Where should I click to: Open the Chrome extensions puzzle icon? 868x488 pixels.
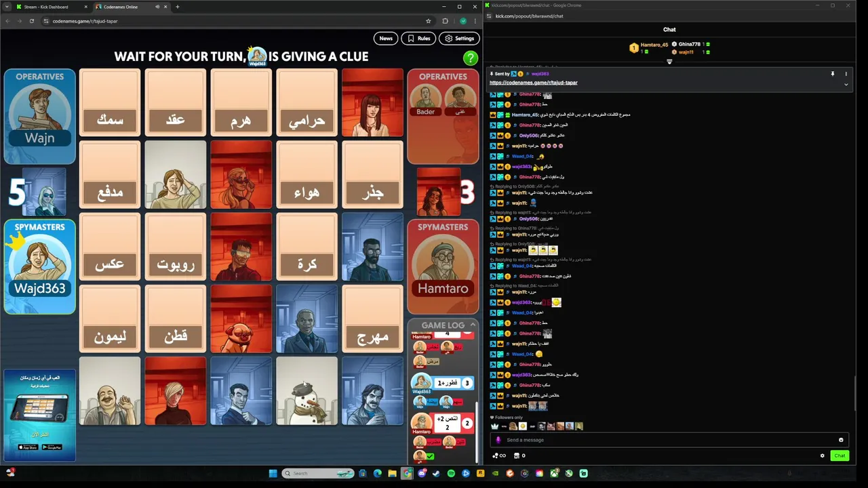click(445, 21)
